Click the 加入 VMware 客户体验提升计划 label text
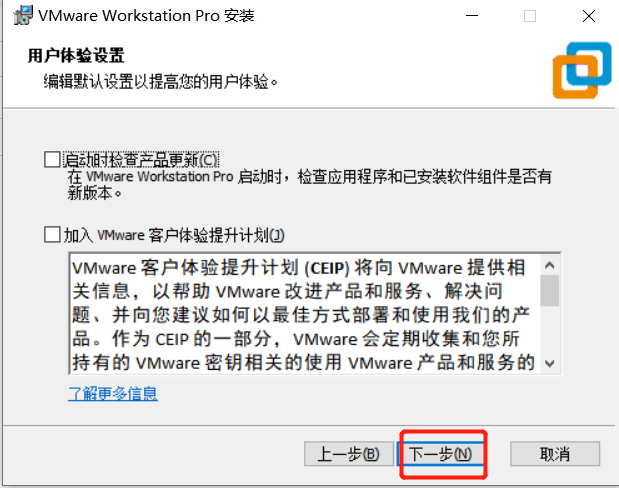Image resolution: width=619 pixels, height=488 pixels. 174,235
